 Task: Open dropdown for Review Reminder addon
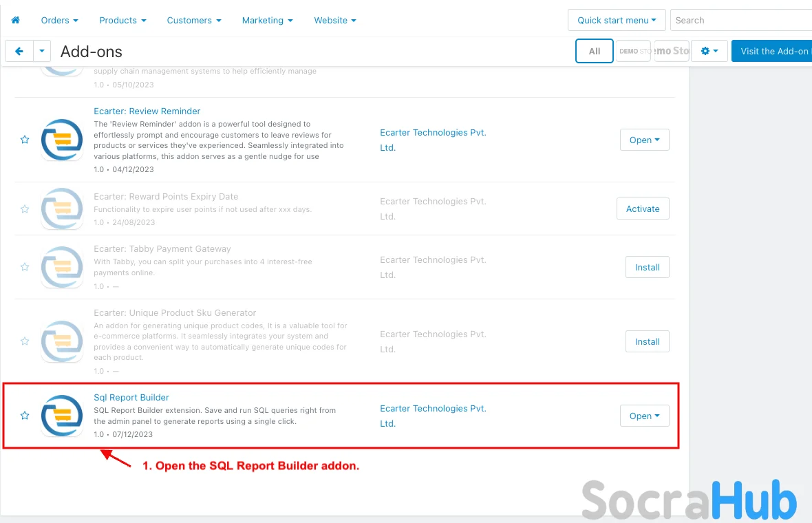click(645, 140)
